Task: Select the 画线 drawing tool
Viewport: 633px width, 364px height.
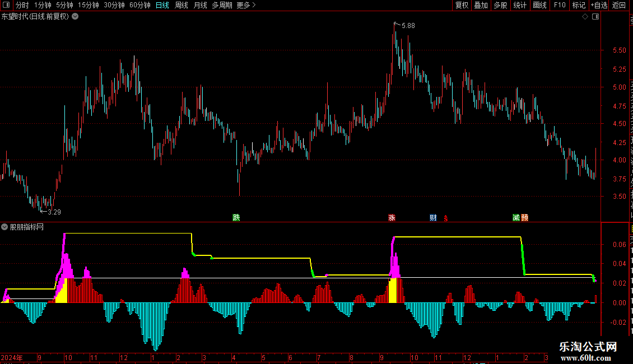Action: [540, 5]
